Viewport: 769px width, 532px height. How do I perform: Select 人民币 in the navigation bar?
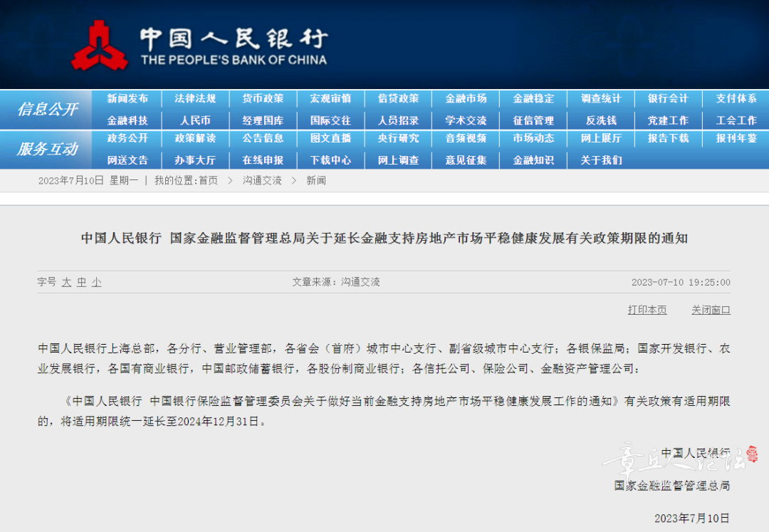pyautogui.click(x=195, y=120)
